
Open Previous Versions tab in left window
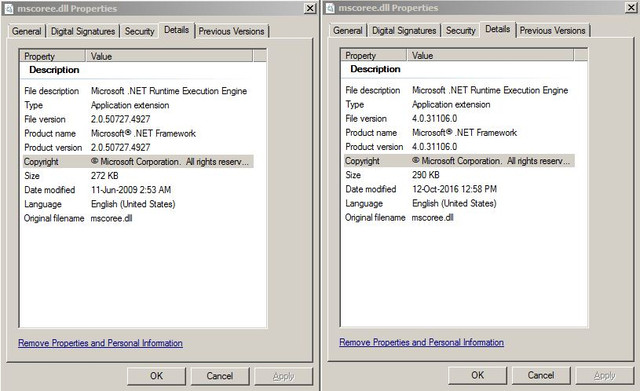point(231,31)
